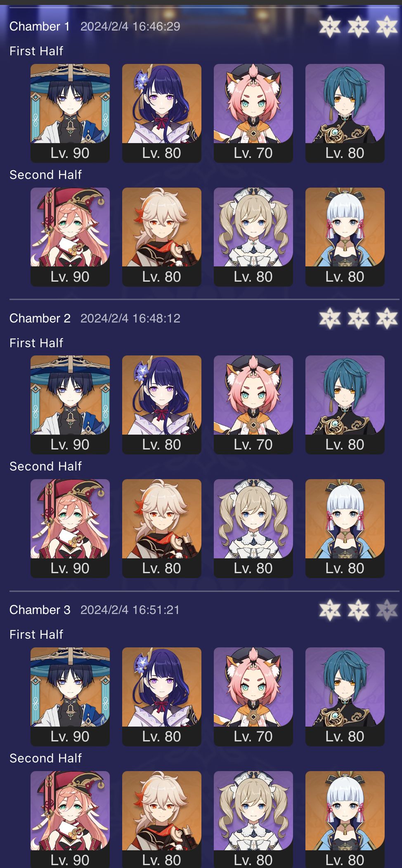402x868 pixels.
Task: Tap Yanfei Lv. 90 card in Chamber 1
Action: pos(70,237)
